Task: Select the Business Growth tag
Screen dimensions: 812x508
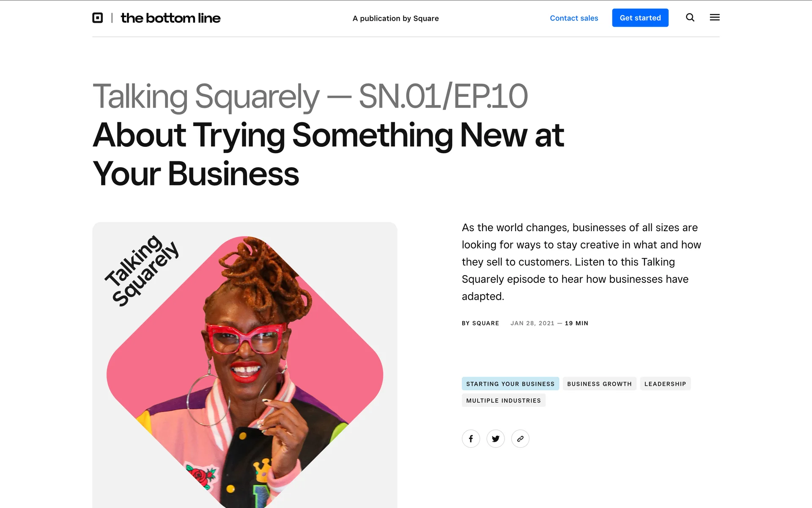Action: (599, 384)
